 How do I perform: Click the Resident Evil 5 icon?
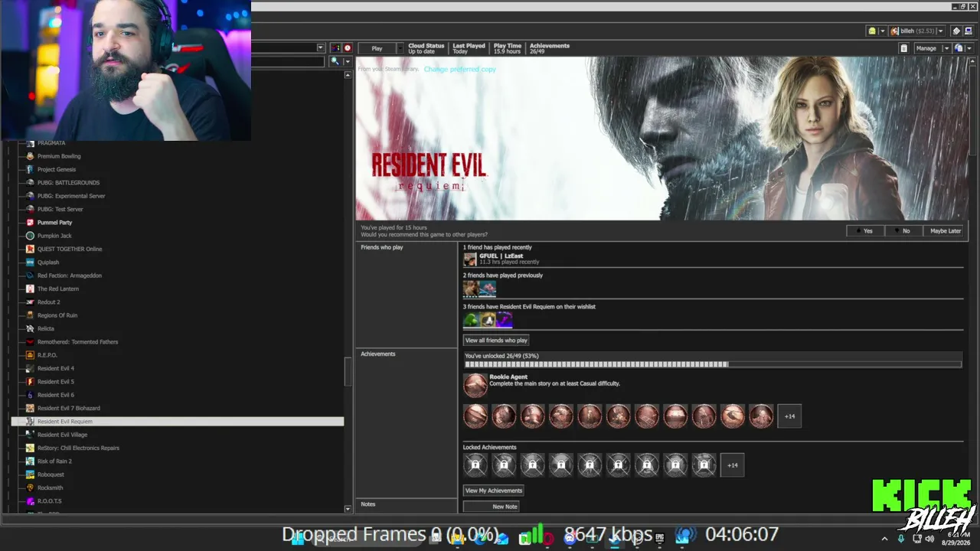coord(30,382)
